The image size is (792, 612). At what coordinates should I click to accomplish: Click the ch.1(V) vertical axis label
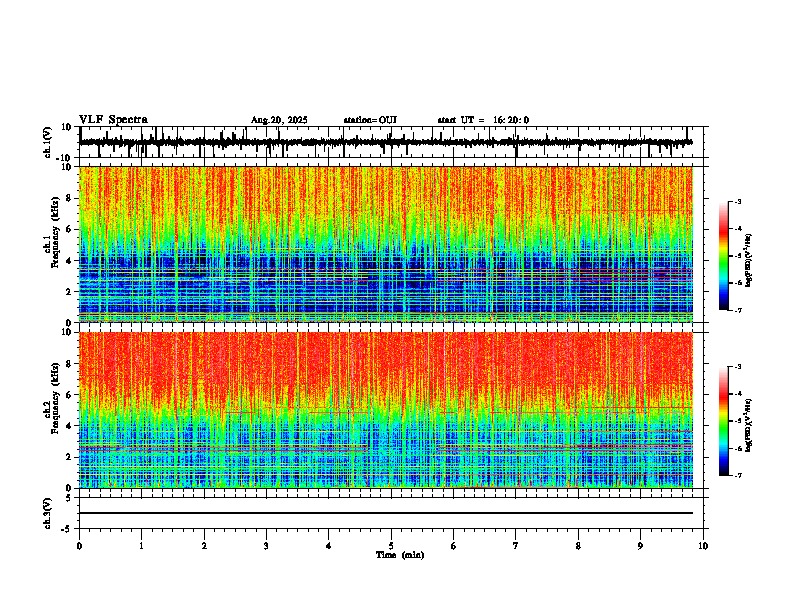47,142
